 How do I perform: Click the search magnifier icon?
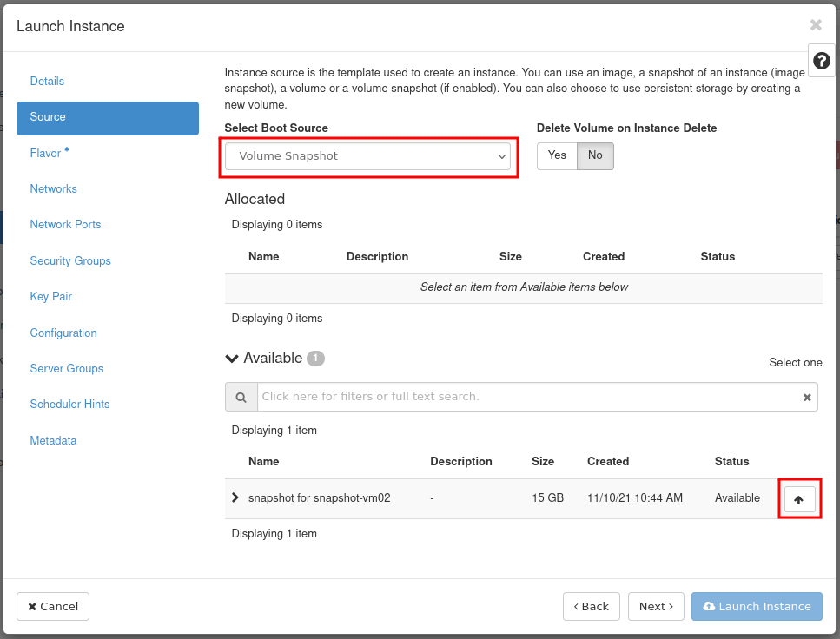pyautogui.click(x=241, y=397)
